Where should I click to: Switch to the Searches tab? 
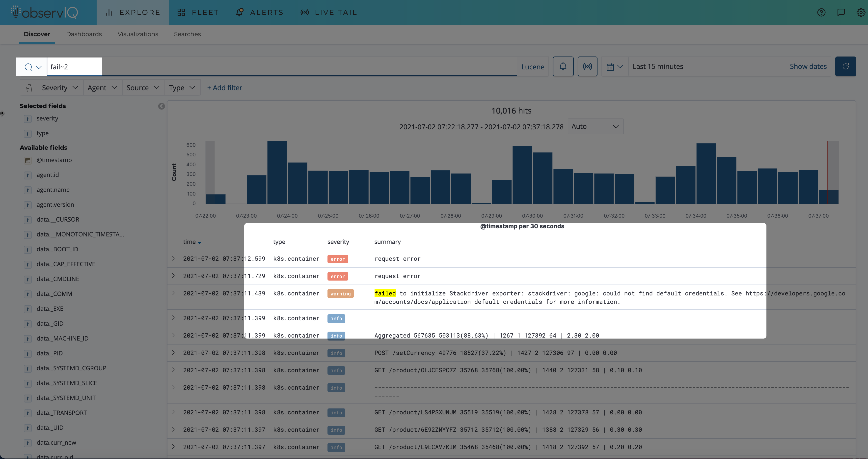(187, 34)
